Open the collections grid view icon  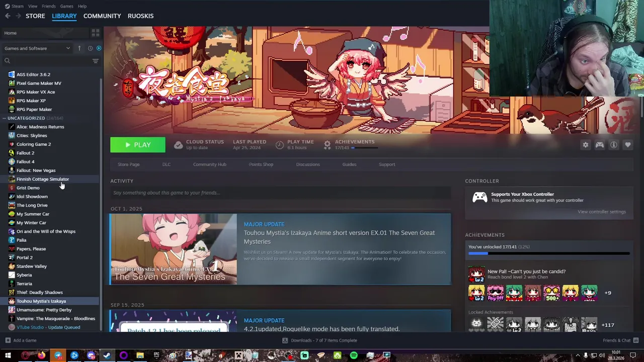click(95, 33)
